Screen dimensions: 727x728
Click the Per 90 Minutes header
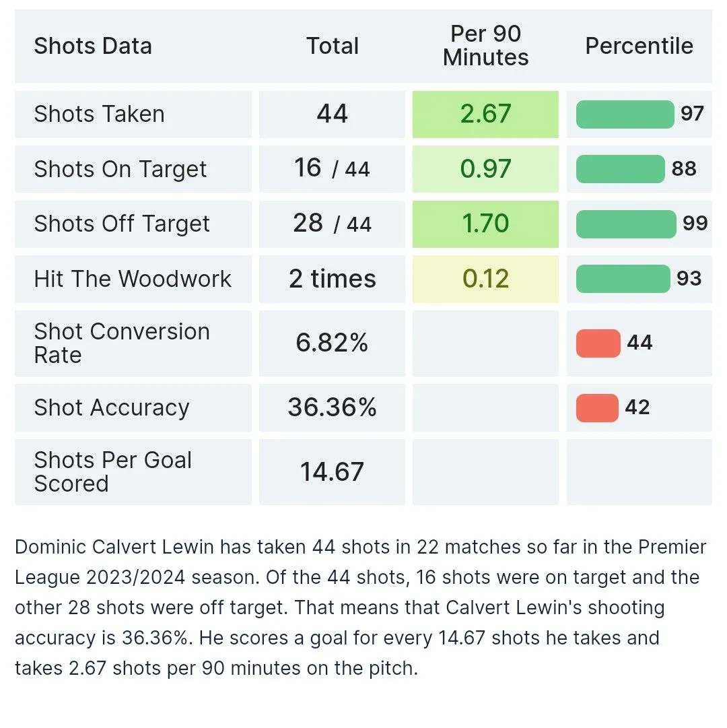[x=485, y=46]
